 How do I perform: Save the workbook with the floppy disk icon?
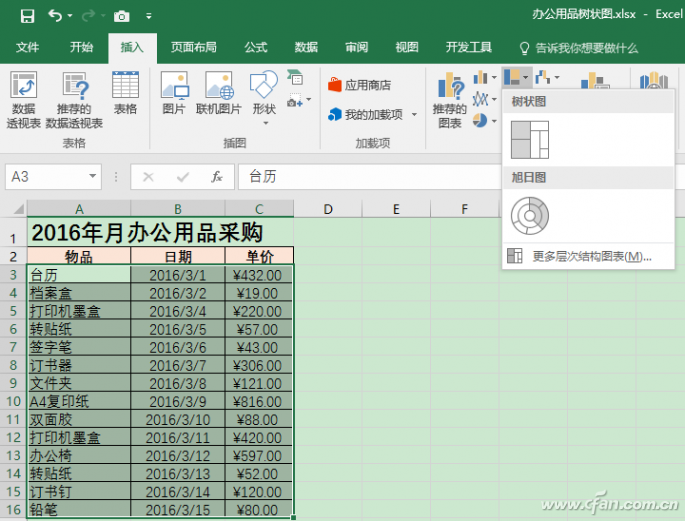[x=27, y=16]
